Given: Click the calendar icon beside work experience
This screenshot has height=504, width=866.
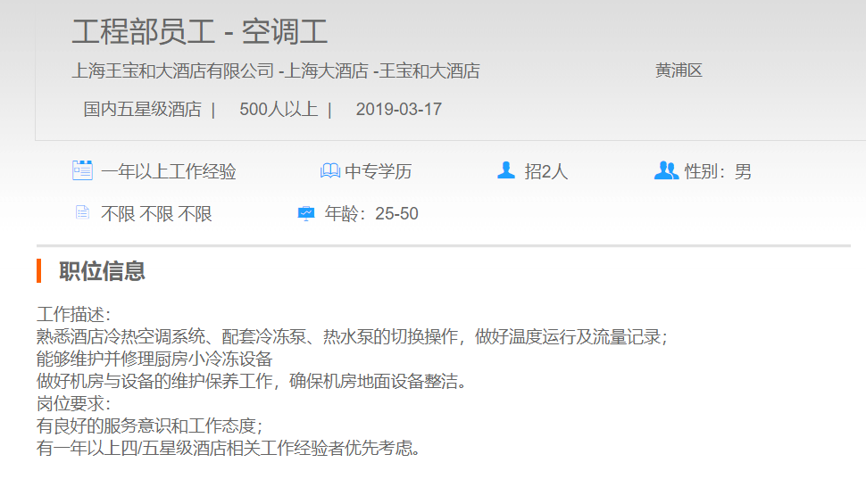Looking at the screenshot, I should (x=82, y=170).
